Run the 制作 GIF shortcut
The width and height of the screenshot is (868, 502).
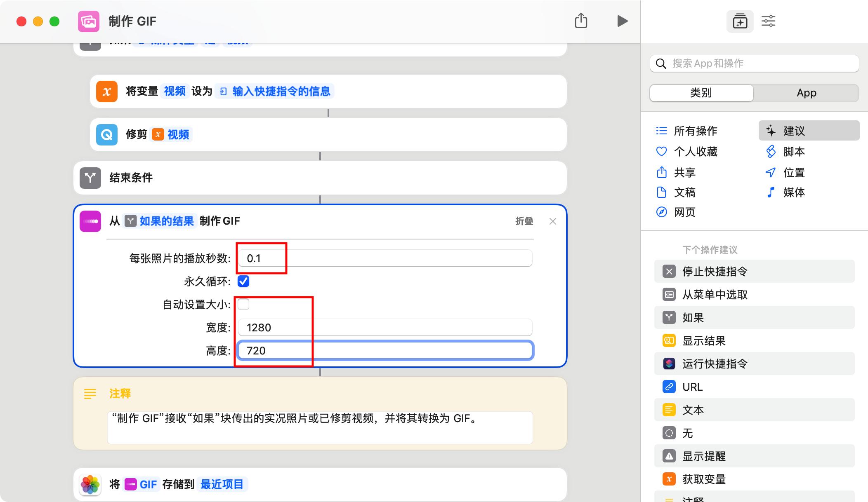coord(623,21)
